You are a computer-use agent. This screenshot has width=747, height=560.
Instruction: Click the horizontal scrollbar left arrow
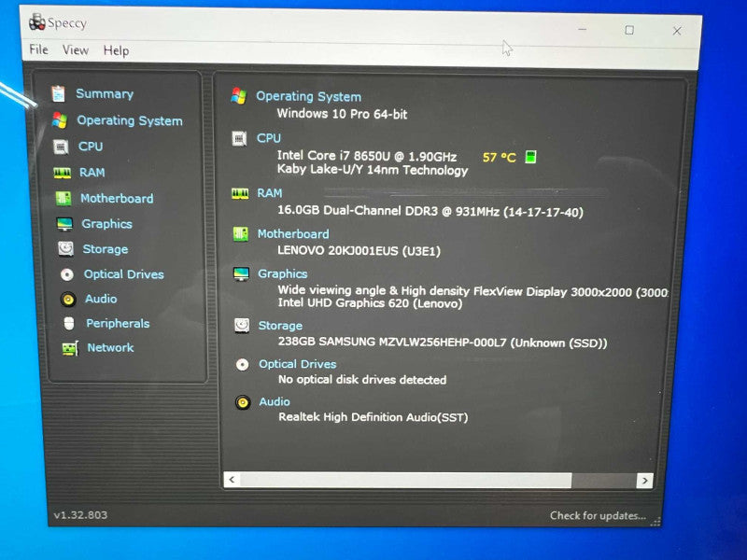coord(232,480)
